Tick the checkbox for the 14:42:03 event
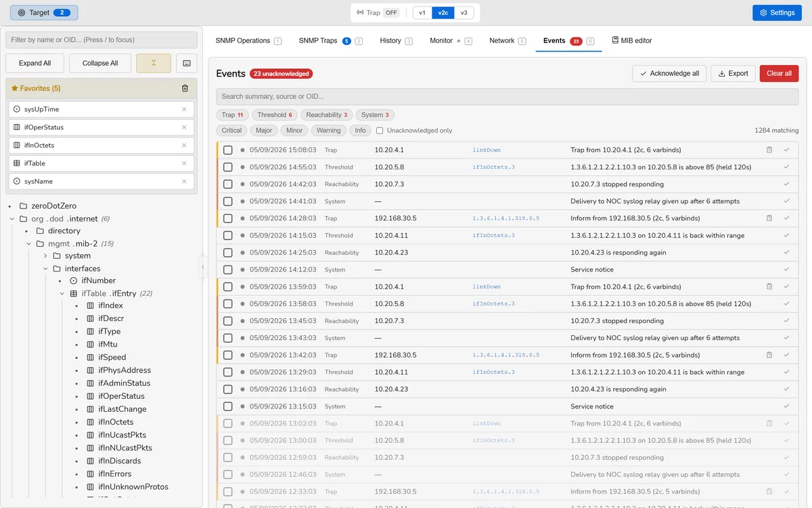 (228, 184)
